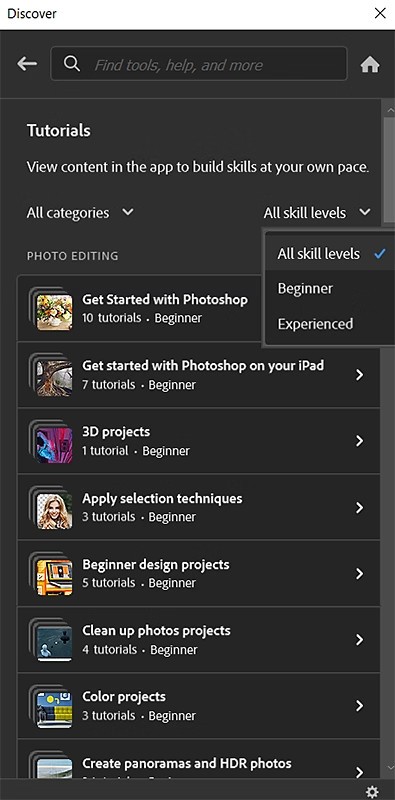Click the search magnifier icon
The image size is (395, 800).
click(72, 64)
